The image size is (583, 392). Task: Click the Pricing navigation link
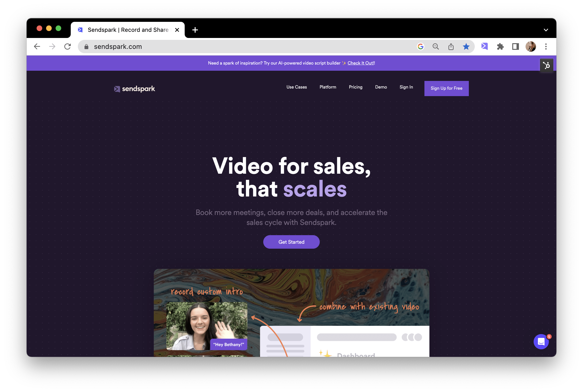[x=355, y=88]
